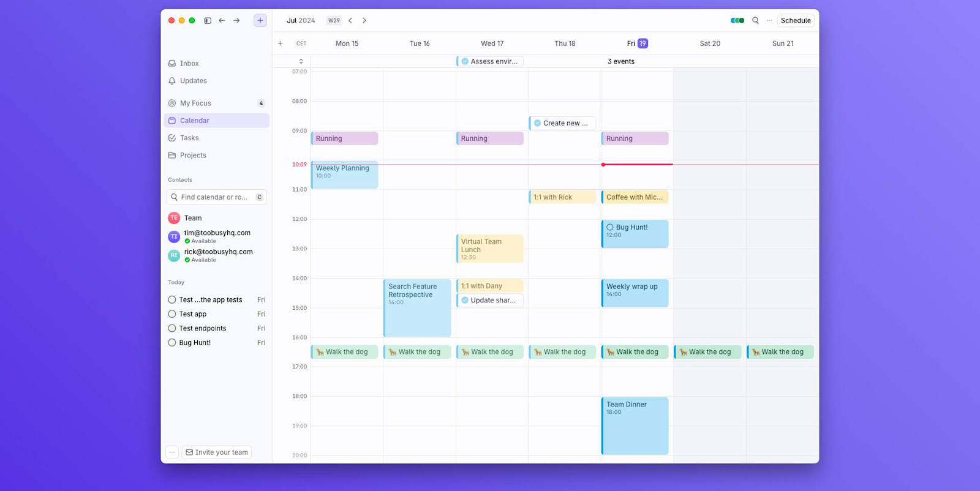Click the W29 week number badge

click(334, 20)
